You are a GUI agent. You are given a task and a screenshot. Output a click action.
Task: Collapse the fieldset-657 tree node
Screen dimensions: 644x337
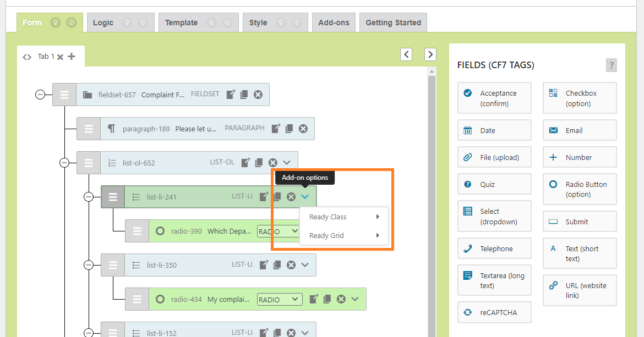click(x=40, y=95)
